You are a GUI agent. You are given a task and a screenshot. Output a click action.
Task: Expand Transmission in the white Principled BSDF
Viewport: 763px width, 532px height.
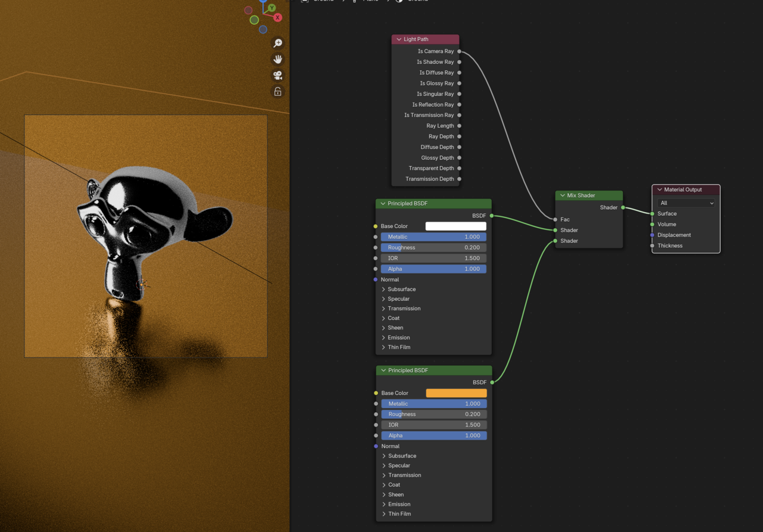coord(383,309)
